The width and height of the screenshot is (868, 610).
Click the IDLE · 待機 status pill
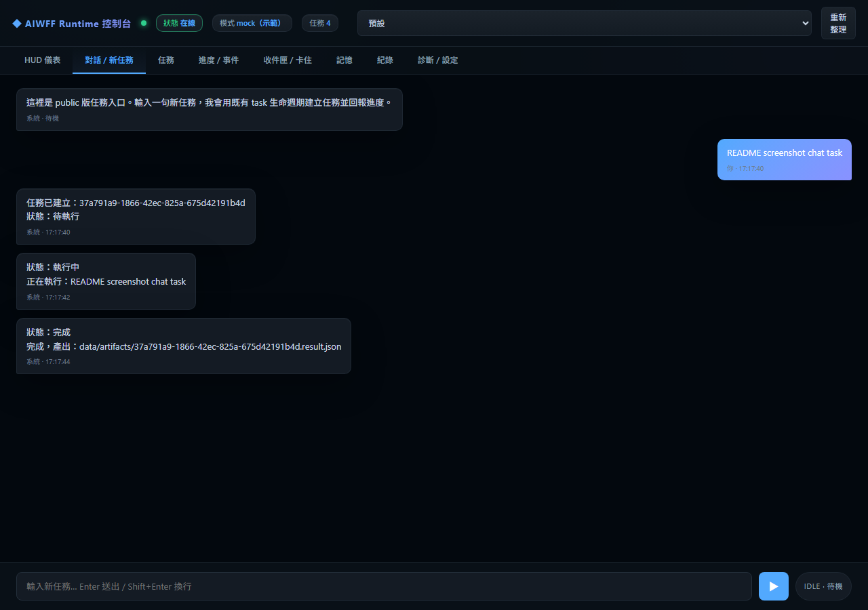[823, 586]
